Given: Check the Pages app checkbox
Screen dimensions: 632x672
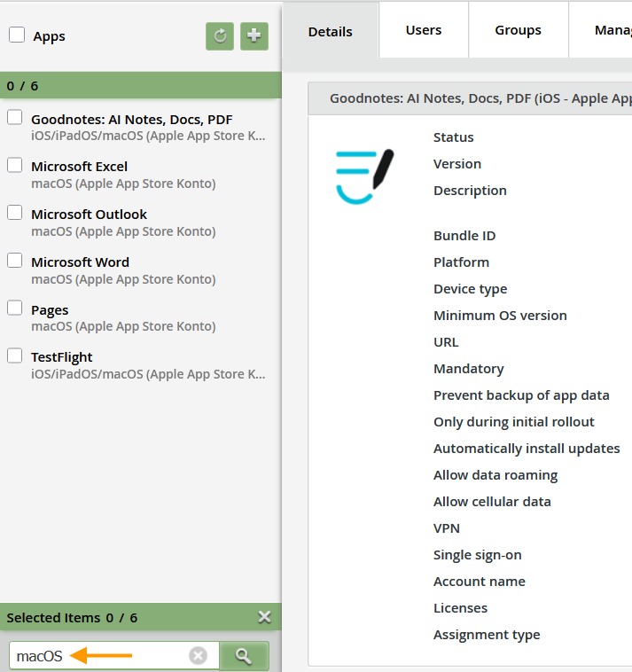Looking at the screenshot, I should [x=14, y=308].
